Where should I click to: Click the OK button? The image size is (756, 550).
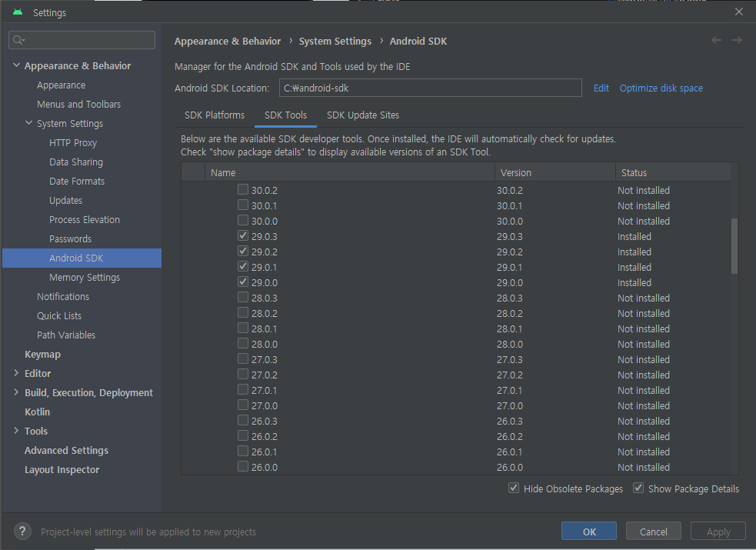click(588, 532)
